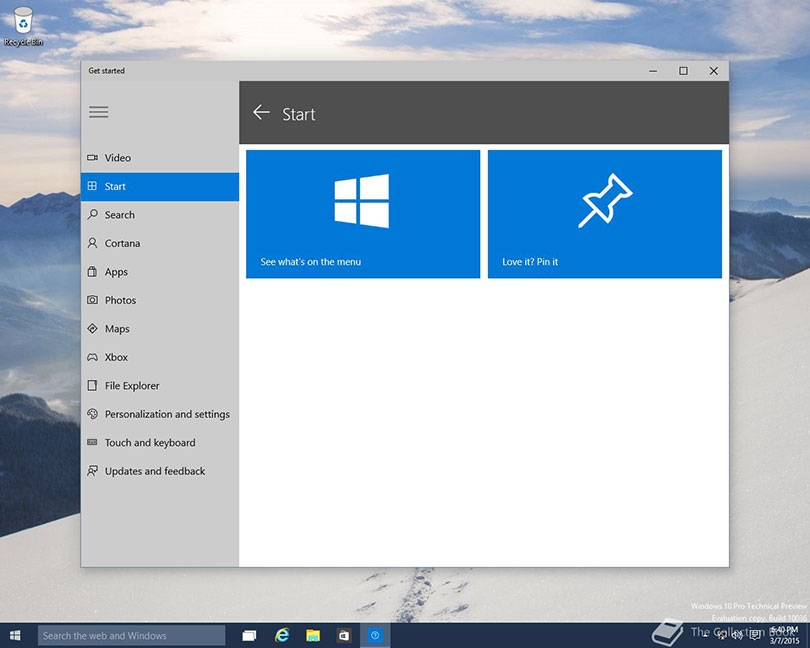Go to the Maps topic in the sidebar
This screenshot has height=648, width=810.
pos(160,329)
